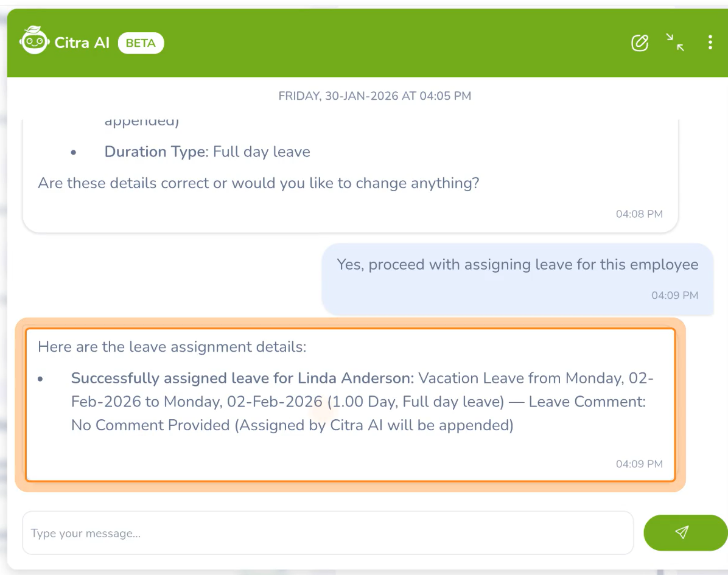This screenshot has width=728, height=575.
Task: Click 'No Comment Provided' leave comment text
Action: click(x=151, y=425)
